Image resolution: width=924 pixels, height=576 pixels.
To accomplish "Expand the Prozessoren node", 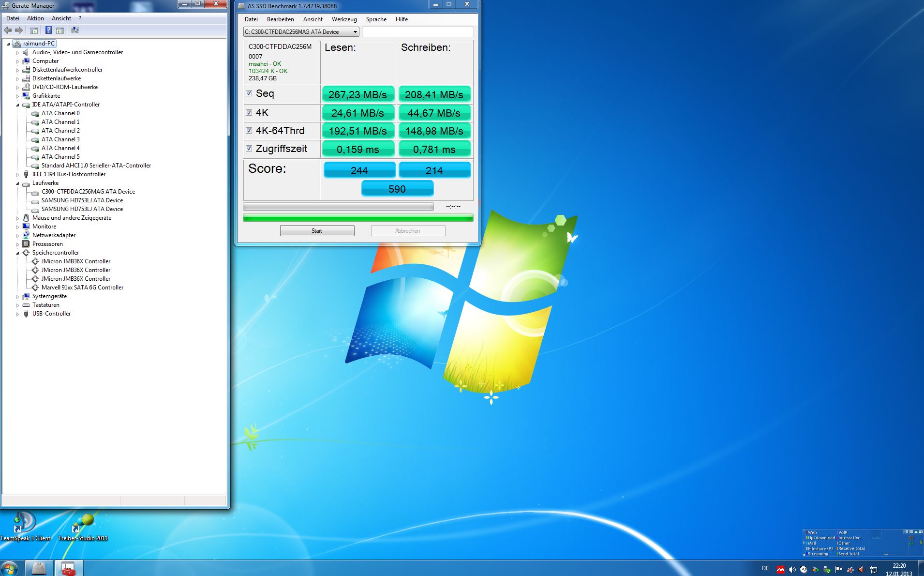I will coord(18,244).
